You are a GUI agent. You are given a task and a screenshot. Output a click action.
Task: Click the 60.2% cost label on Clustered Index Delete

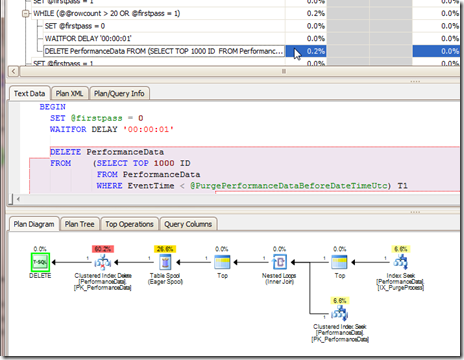tap(103, 249)
